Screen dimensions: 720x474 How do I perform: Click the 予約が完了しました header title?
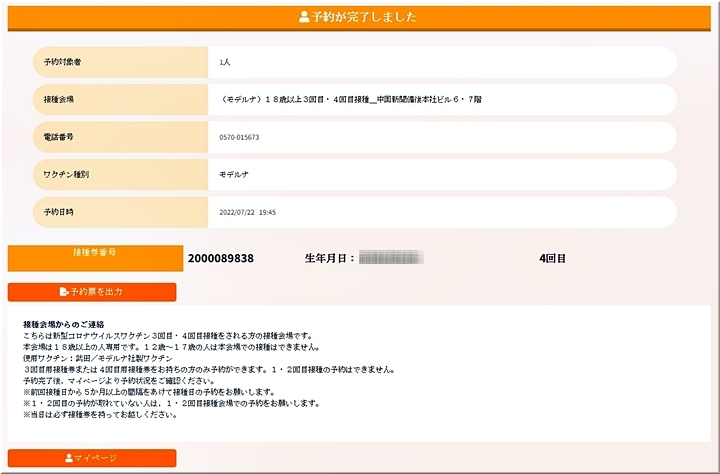click(x=364, y=17)
